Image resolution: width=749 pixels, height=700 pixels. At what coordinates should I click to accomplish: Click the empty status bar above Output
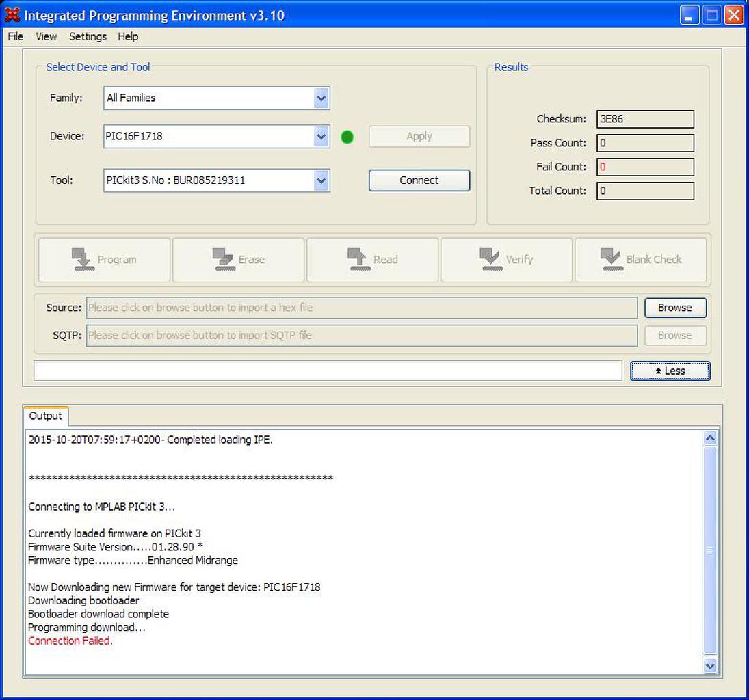point(328,371)
